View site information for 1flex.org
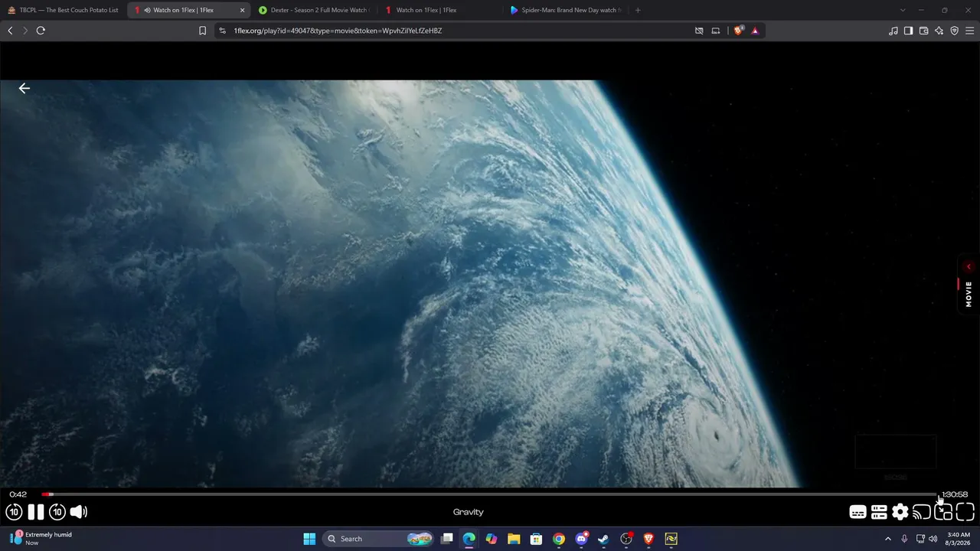This screenshot has height=551, width=980. coord(222,31)
